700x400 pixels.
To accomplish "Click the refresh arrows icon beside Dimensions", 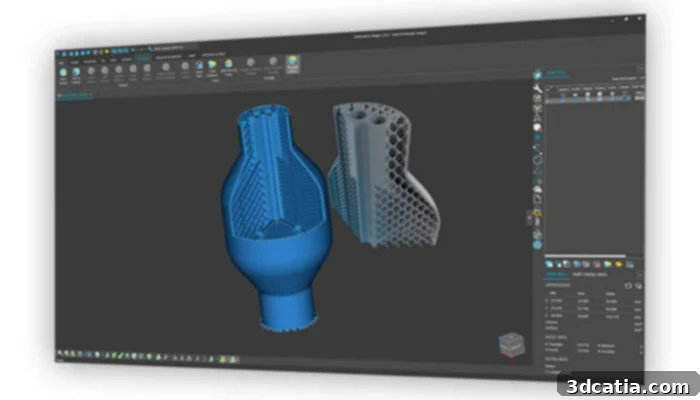I will click(x=628, y=286).
